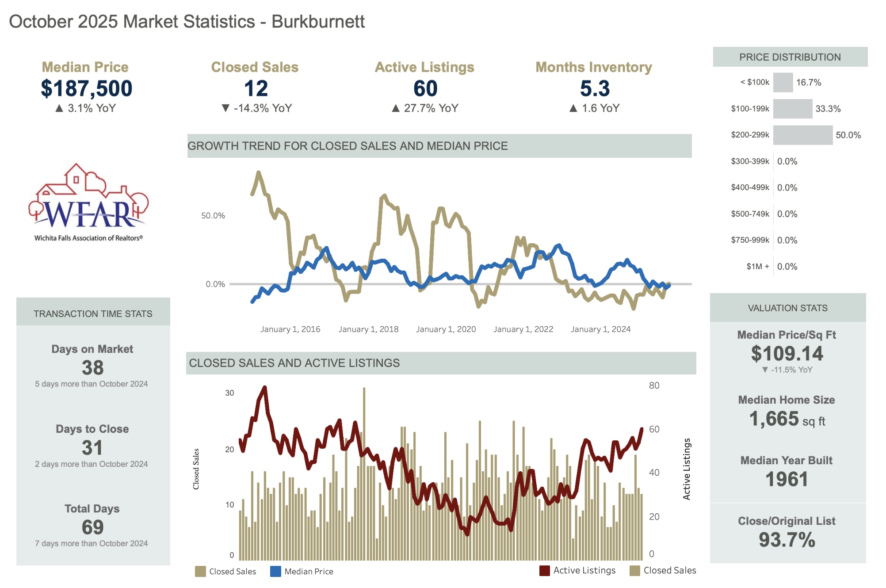Click the up arrow beside 27.7% YoY
This screenshot has height=588, width=886.
(x=396, y=108)
